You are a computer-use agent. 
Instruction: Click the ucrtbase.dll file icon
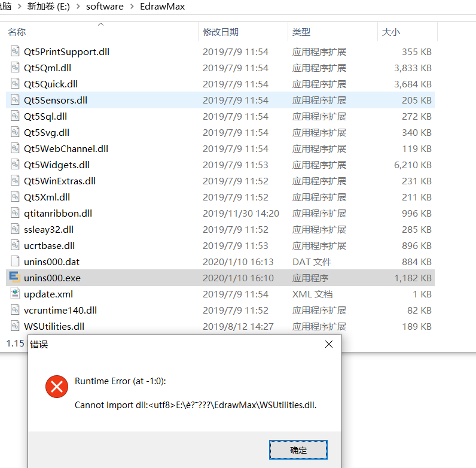[15, 245]
